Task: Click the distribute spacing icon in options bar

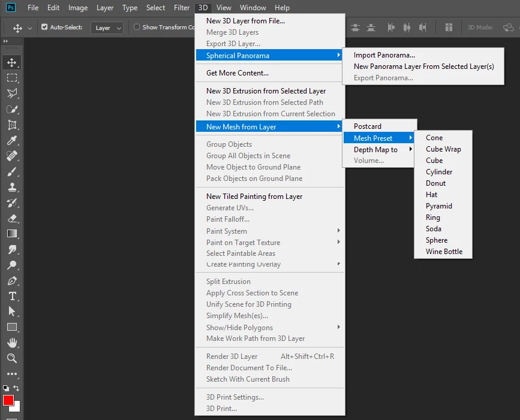Action: 449,27
